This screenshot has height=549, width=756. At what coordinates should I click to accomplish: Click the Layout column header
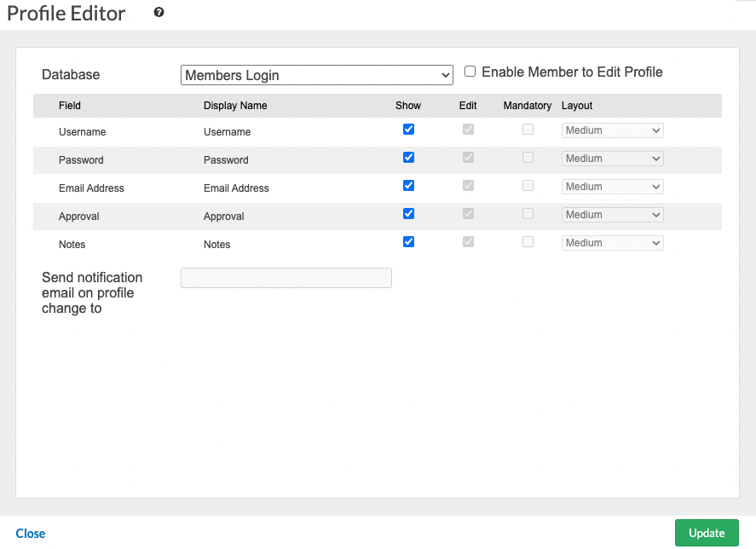click(x=577, y=105)
